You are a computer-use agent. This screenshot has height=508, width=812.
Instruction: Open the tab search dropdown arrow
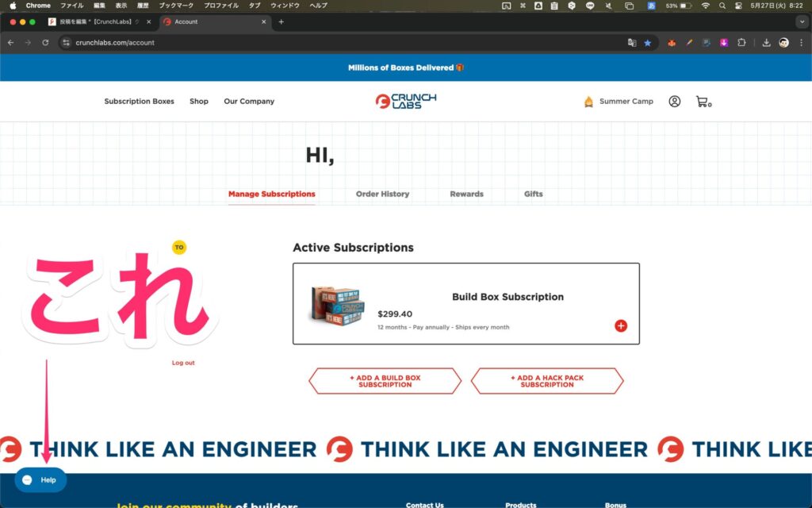click(x=802, y=21)
